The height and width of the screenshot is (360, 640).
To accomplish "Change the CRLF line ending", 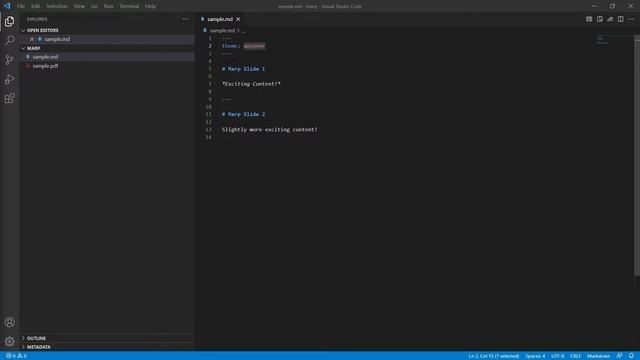I will pos(576,356).
